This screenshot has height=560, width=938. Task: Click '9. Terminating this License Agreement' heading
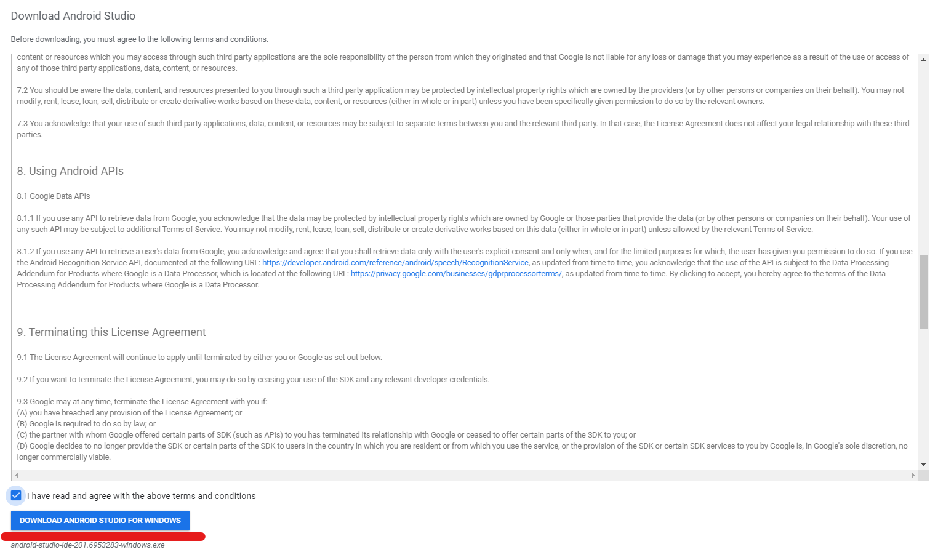pos(111,332)
